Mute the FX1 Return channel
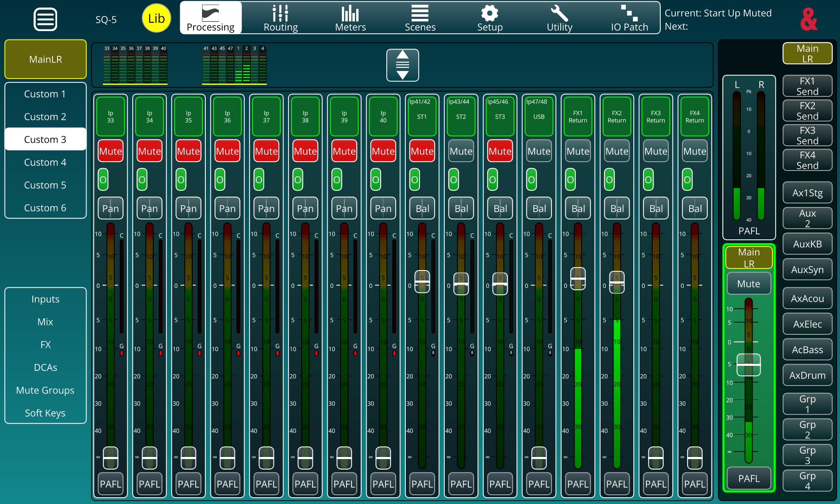The image size is (840, 504). 578,151
